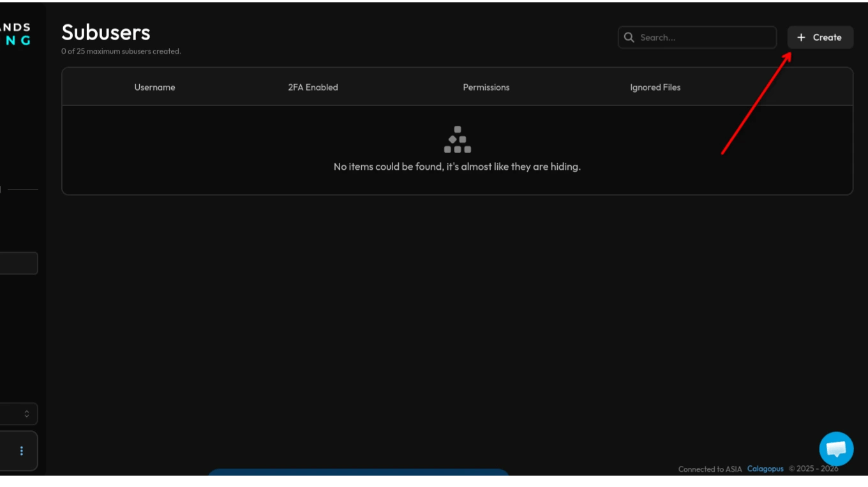
Task: Click the blue bar at bottom center
Action: (x=359, y=472)
